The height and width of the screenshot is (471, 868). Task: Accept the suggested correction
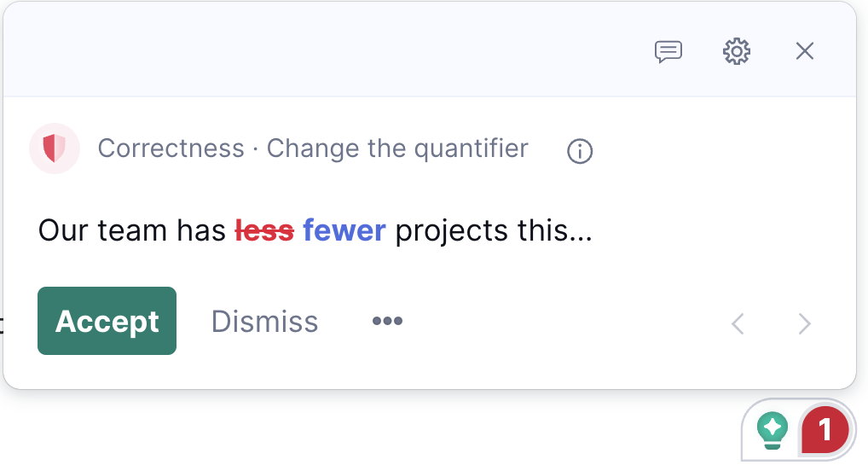point(107,321)
